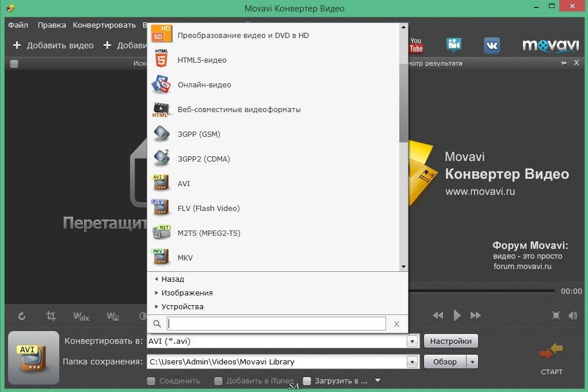Select the crop tool icon
The width and height of the screenshot is (588, 392).
51,316
